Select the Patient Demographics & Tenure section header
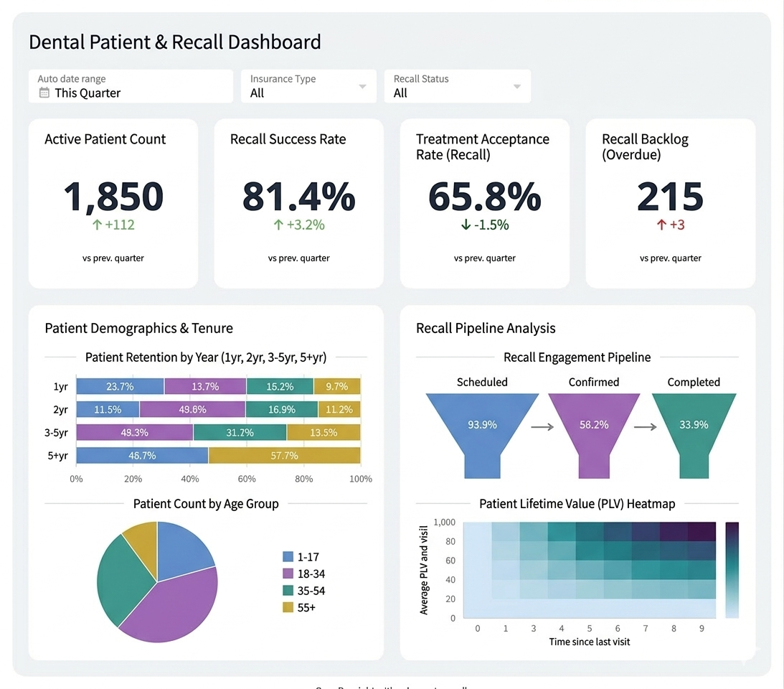This screenshot has width=784, height=689. pyautogui.click(x=138, y=328)
